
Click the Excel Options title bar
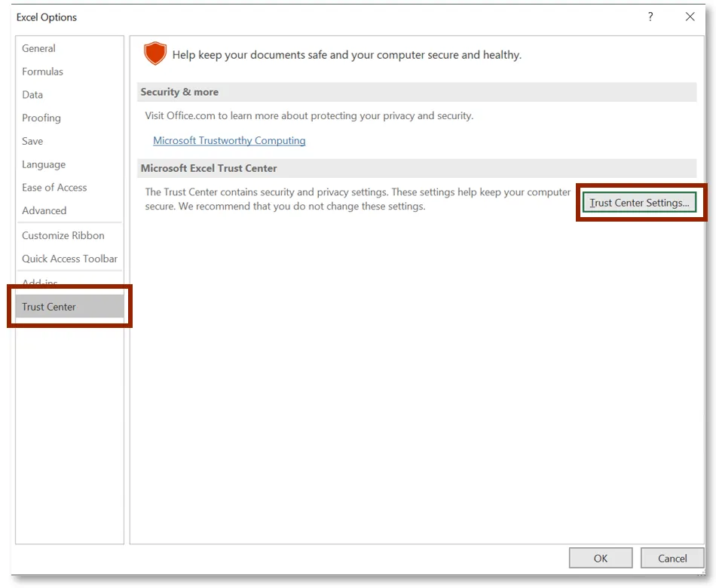pos(301,17)
